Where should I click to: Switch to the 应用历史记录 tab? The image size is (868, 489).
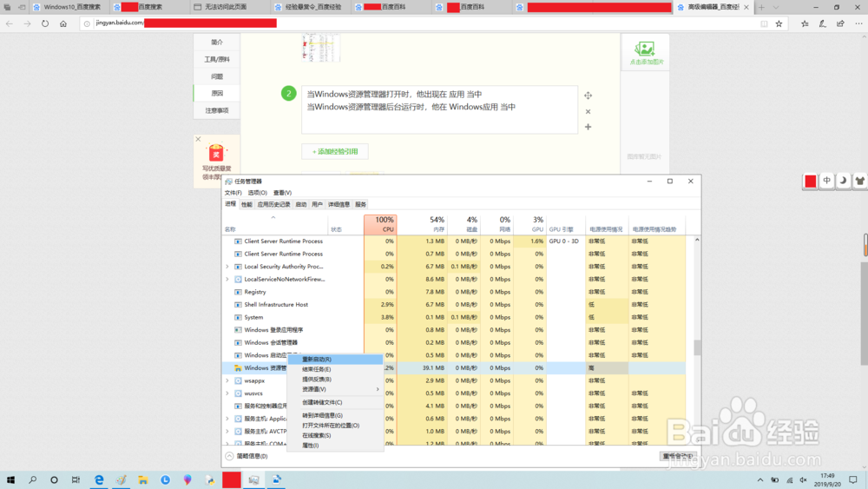pyautogui.click(x=273, y=204)
